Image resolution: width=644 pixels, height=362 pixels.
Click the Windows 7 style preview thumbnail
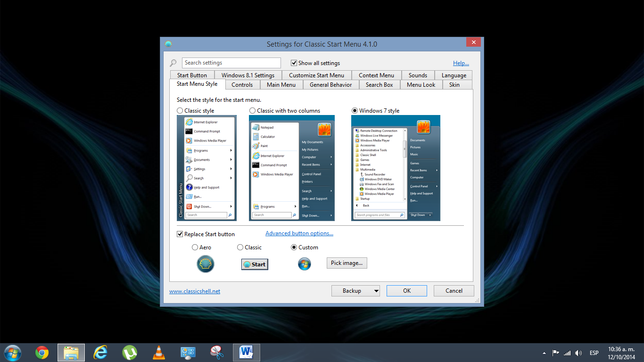pyautogui.click(x=396, y=168)
